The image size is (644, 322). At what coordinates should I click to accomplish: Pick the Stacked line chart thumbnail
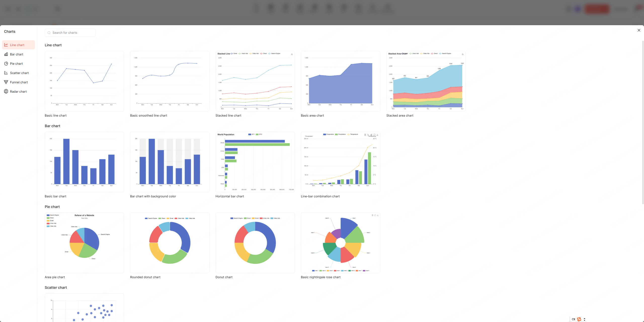point(255,81)
